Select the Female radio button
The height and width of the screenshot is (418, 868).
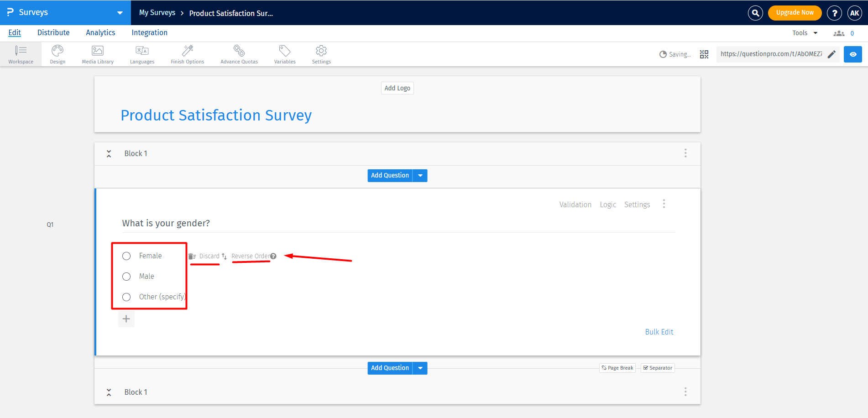coord(126,256)
